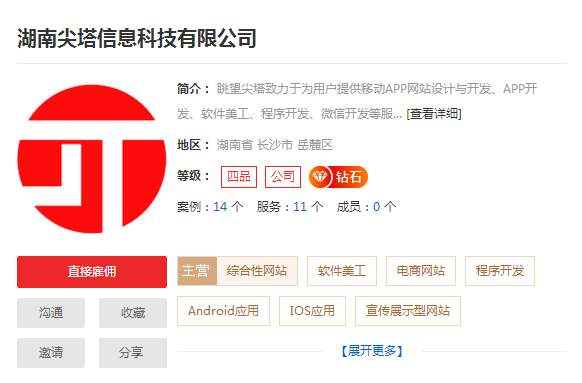Image resolution: width=582 pixels, height=383 pixels.
Task: Open 查看详细 to read full intro
Action: pyautogui.click(x=434, y=114)
